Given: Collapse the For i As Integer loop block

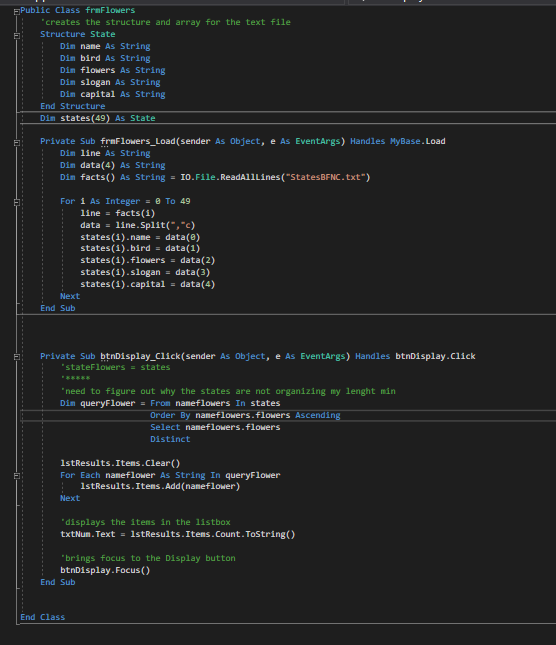Looking at the screenshot, I should (x=17, y=202).
